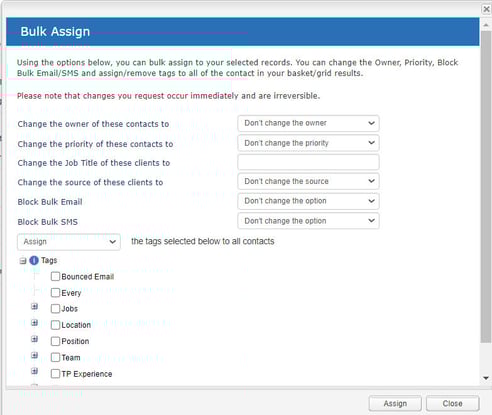Click the scrollbar down arrow

pyautogui.click(x=486, y=378)
